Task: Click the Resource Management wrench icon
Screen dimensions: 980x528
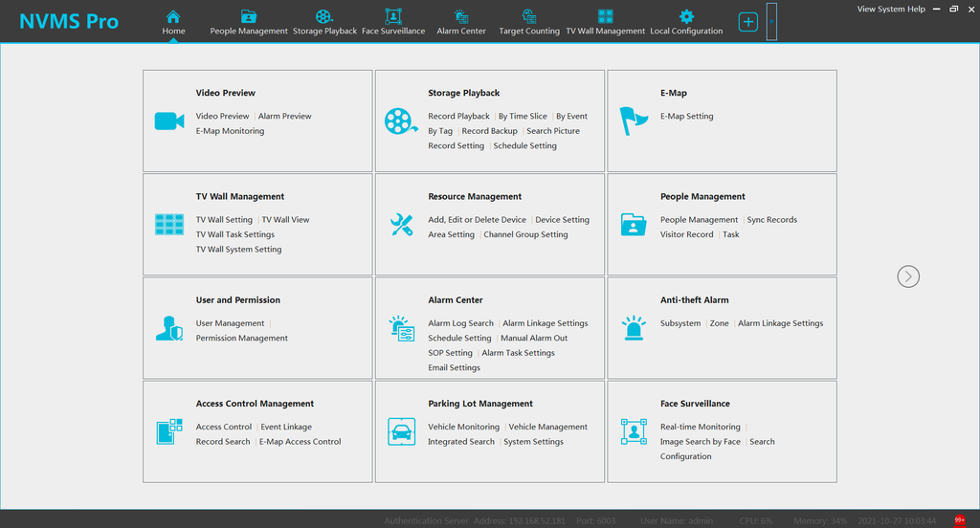Action: click(401, 225)
